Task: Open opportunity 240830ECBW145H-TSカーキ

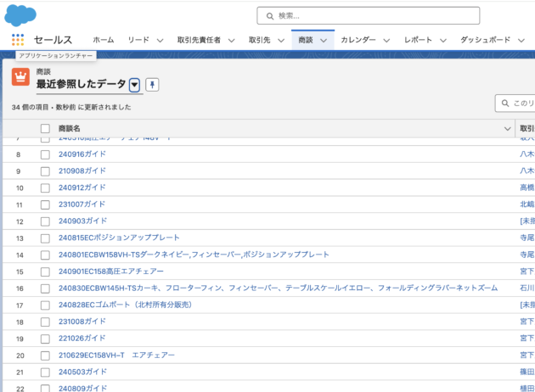Action: [x=278, y=288]
